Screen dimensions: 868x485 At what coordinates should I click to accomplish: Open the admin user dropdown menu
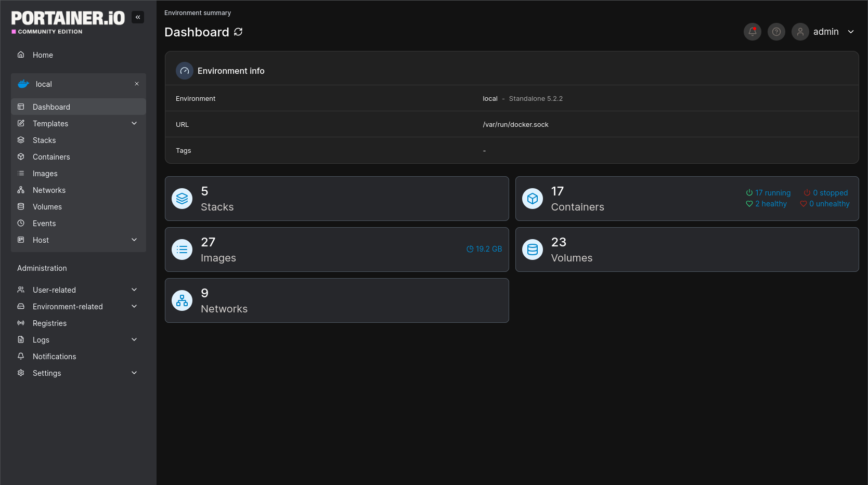pyautogui.click(x=851, y=32)
